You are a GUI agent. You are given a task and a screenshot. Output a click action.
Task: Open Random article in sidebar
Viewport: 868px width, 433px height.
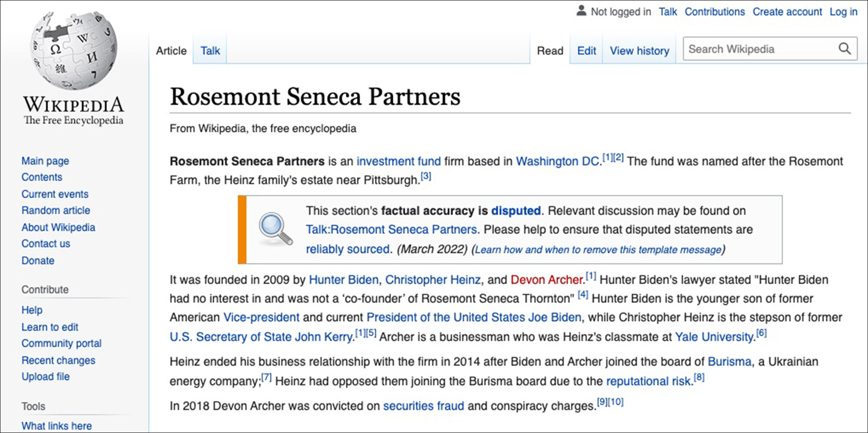(56, 210)
